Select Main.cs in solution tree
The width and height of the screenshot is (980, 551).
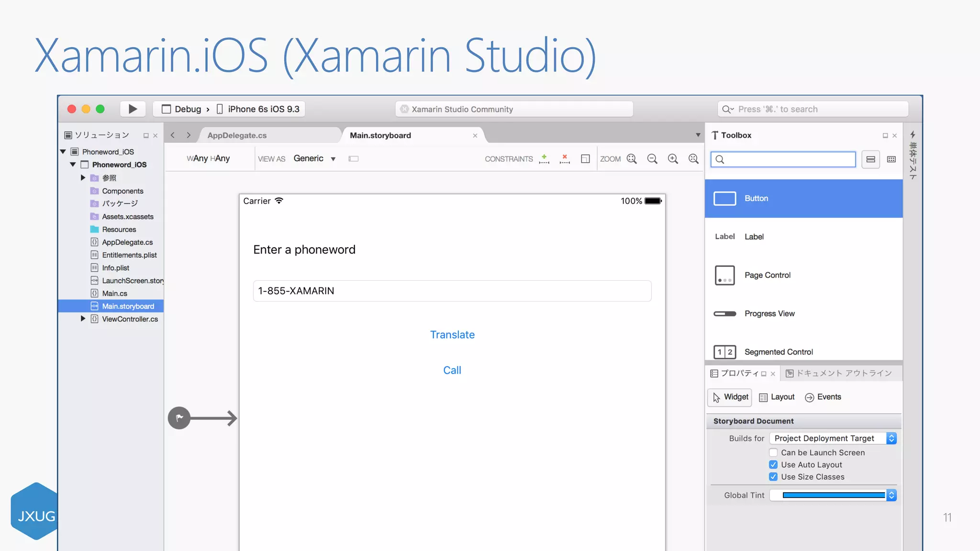point(114,293)
